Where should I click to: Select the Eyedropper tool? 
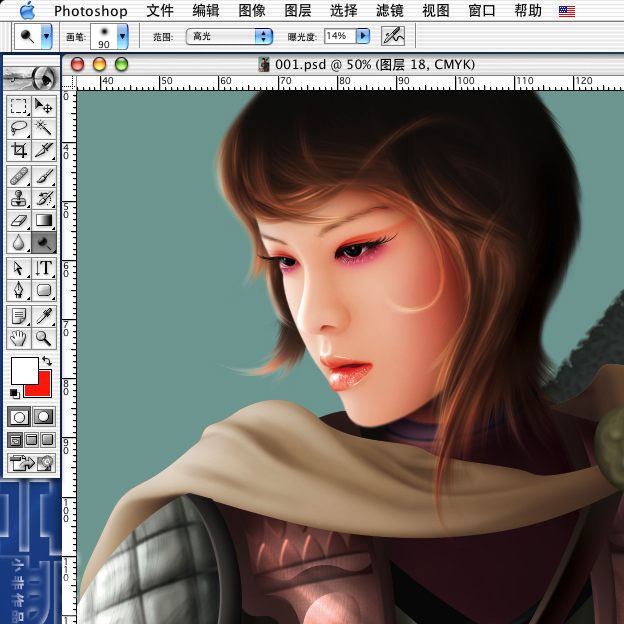tap(44, 316)
